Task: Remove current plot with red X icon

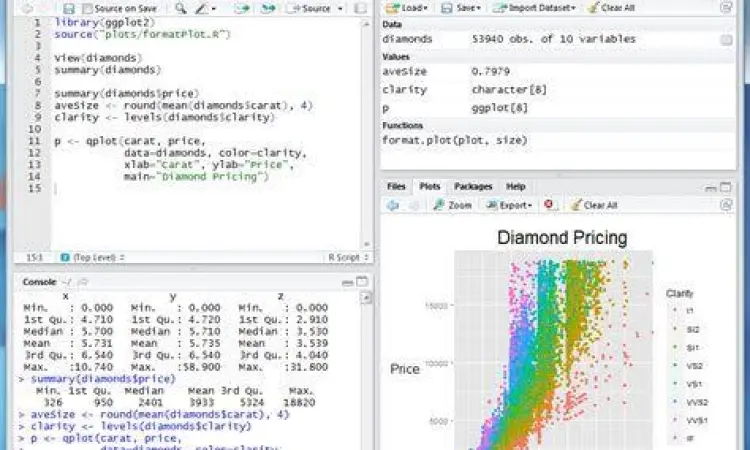Action: (548, 205)
